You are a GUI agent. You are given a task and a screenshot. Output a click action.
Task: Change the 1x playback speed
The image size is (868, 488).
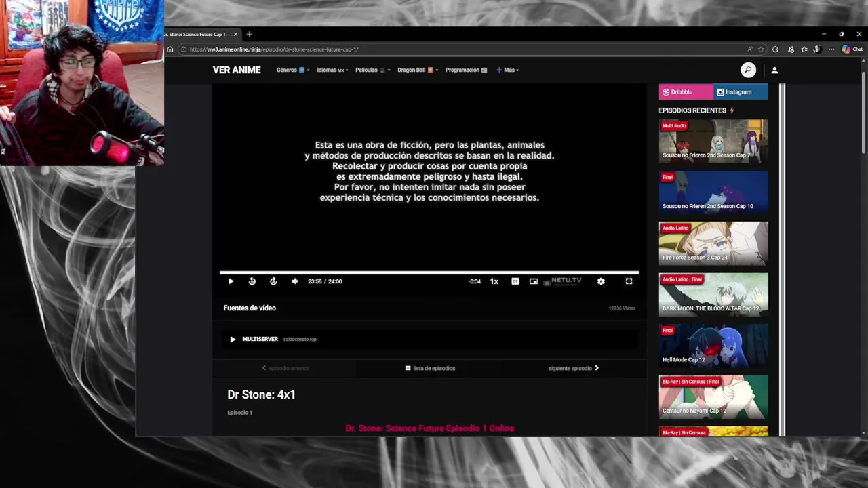point(494,281)
